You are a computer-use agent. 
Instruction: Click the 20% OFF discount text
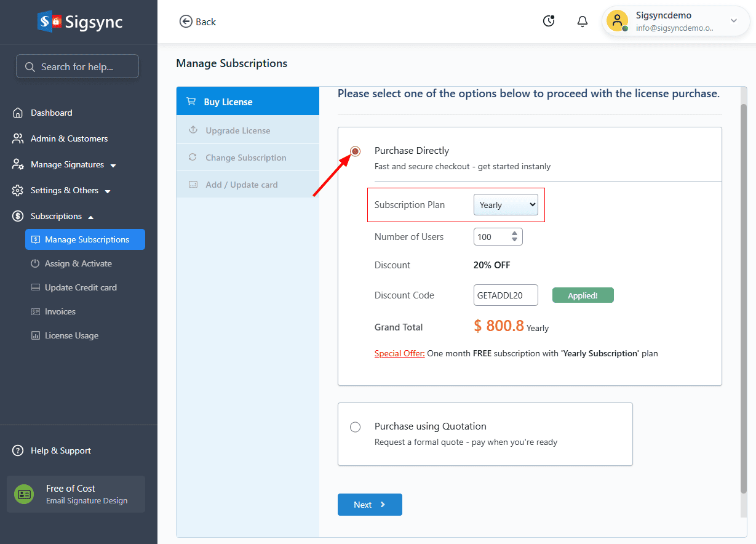point(491,265)
